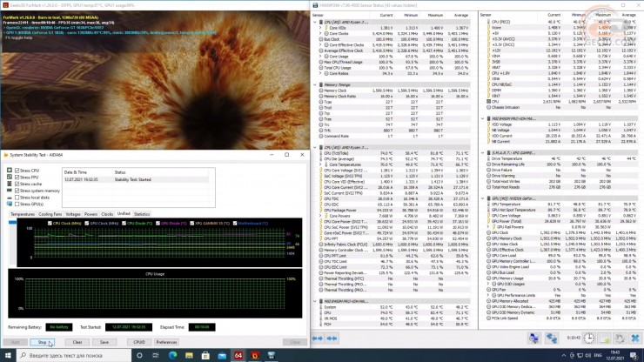
Task: Expand the Core Clocks sensor row
Action: click(x=320, y=33)
